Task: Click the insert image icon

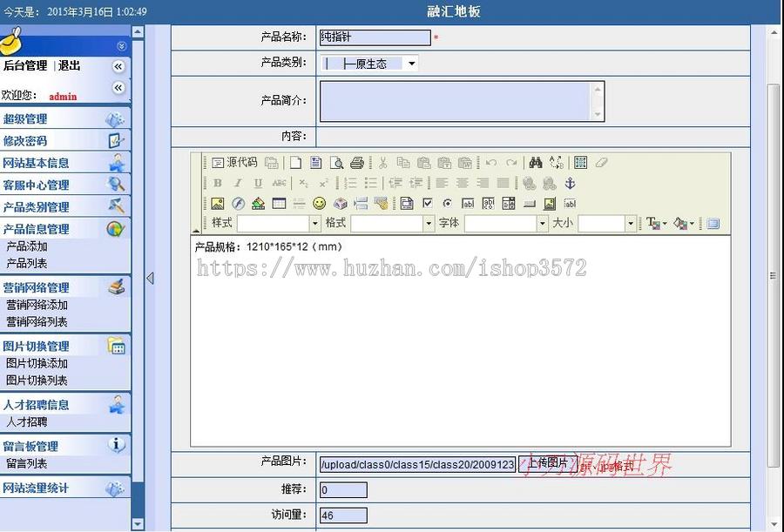Action: [x=218, y=204]
